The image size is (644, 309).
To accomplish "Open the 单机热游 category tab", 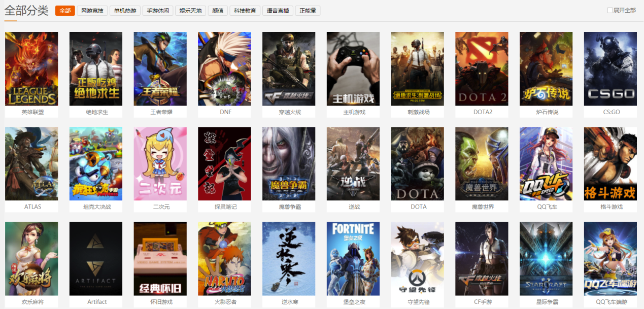I will [x=125, y=11].
